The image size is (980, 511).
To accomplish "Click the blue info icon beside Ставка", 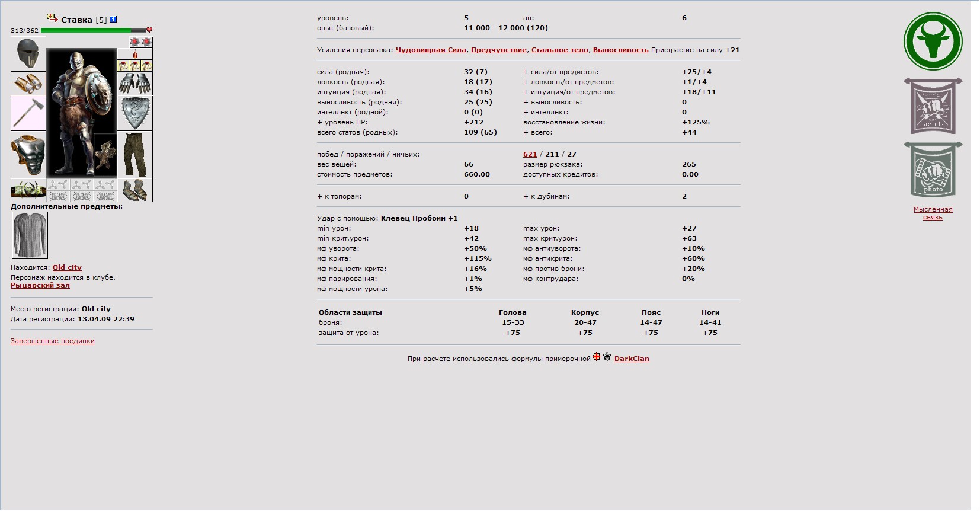I will tap(113, 20).
